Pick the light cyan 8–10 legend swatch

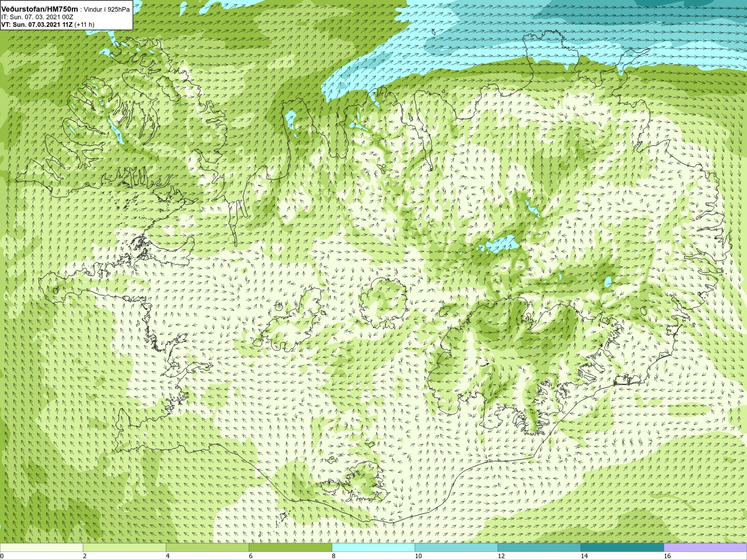tap(373, 548)
